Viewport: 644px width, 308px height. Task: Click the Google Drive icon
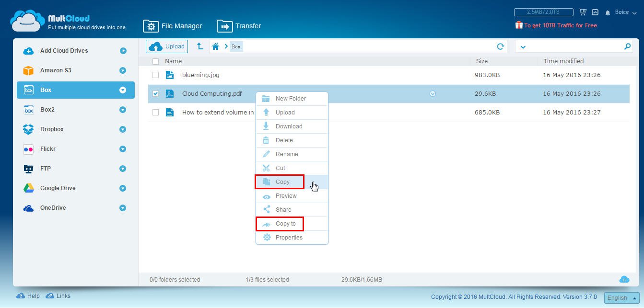tap(29, 188)
